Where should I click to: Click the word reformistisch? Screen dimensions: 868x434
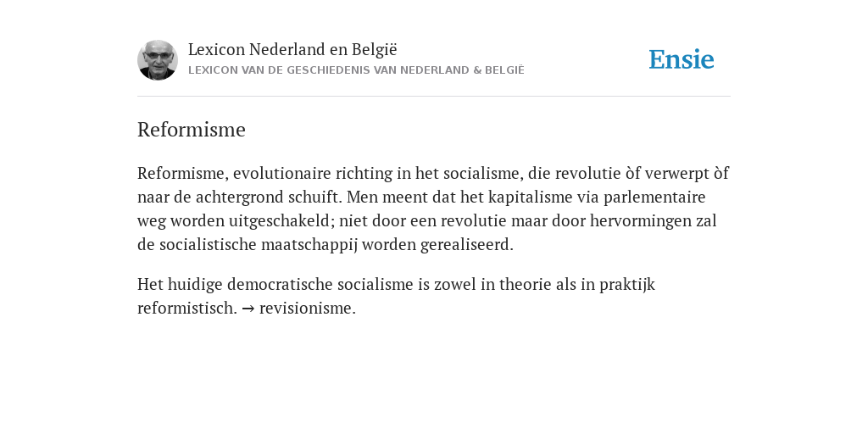point(187,308)
